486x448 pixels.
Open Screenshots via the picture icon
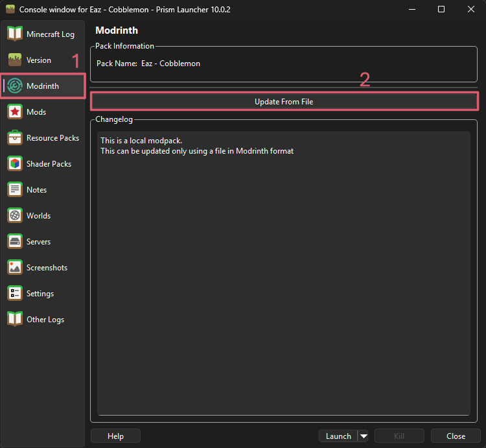[x=14, y=268]
